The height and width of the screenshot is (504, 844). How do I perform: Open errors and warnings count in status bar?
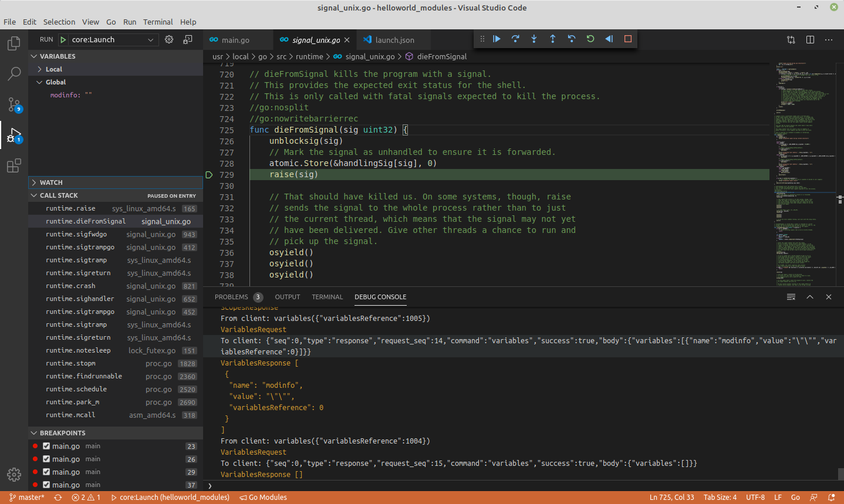tap(86, 498)
